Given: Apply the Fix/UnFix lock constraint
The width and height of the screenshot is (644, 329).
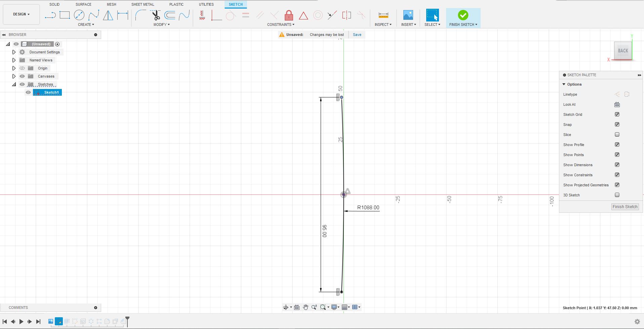Looking at the screenshot, I should tap(289, 15).
